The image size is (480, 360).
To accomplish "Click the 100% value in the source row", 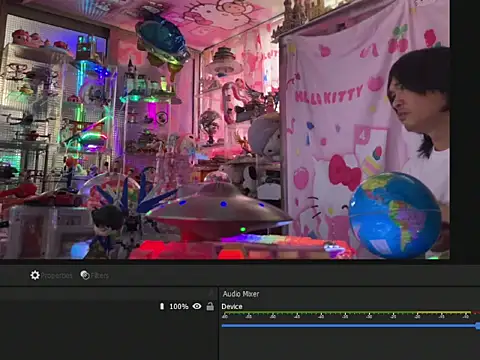I will (179, 306).
